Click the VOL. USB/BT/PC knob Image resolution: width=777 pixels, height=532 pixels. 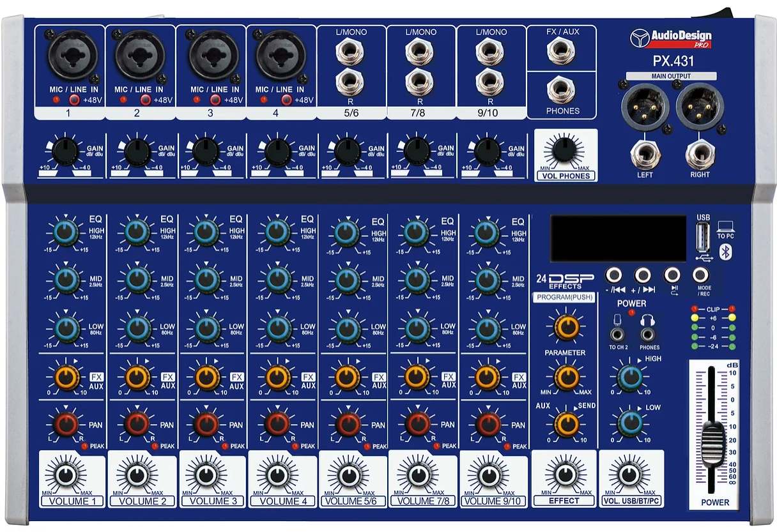[x=631, y=475]
